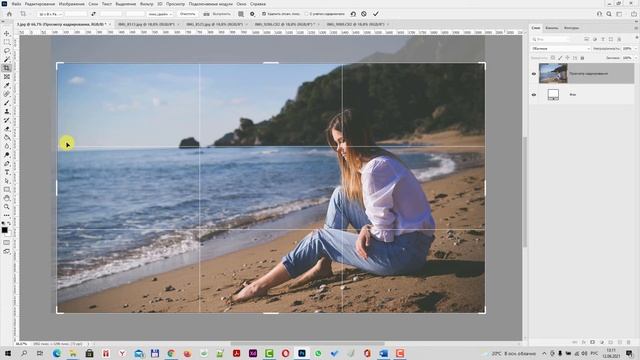This screenshot has width=640, height=360.
Task: Select the Spot Healing Brush tool
Action: point(7,94)
